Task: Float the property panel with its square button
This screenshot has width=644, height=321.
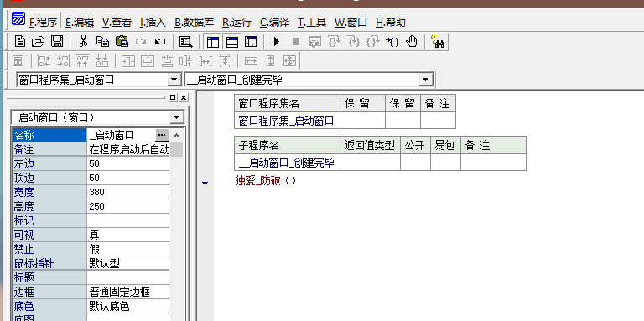Action: tap(173, 97)
